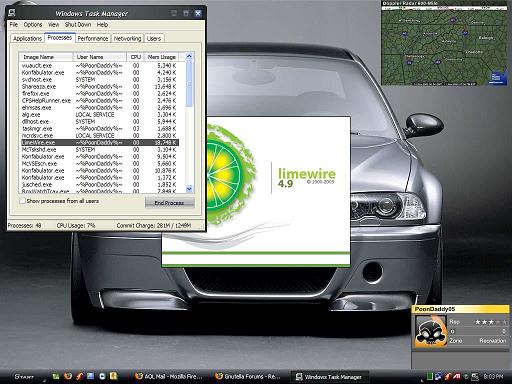Click the green rectangle tray icon
The width and height of the screenshot is (512, 384).
point(430,376)
